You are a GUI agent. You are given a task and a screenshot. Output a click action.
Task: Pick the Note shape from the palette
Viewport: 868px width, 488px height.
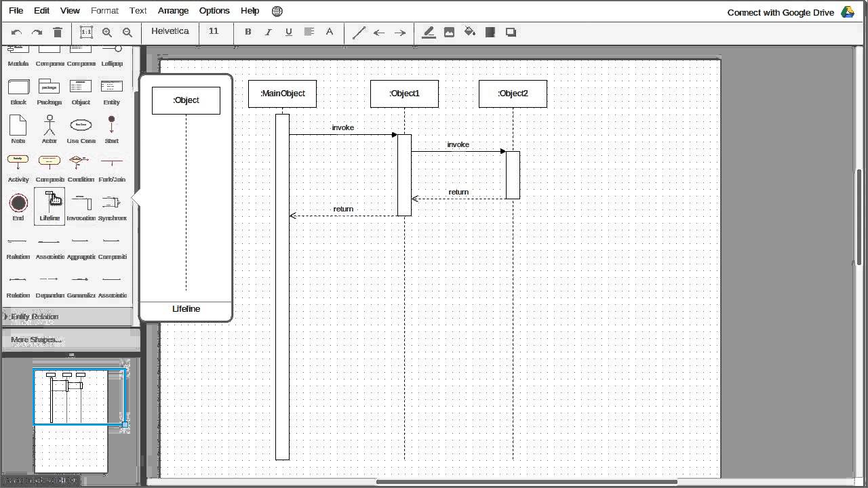pyautogui.click(x=18, y=129)
